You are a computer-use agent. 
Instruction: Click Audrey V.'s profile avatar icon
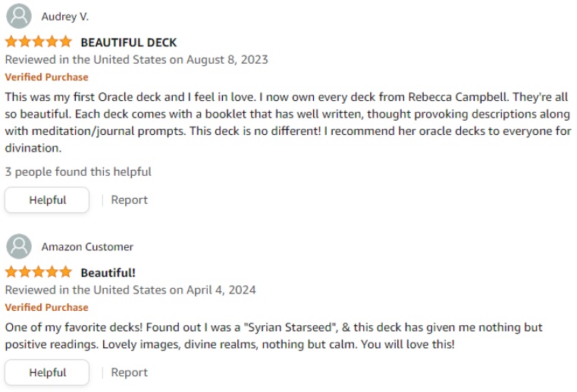pyautogui.click(x=18, y=16)
